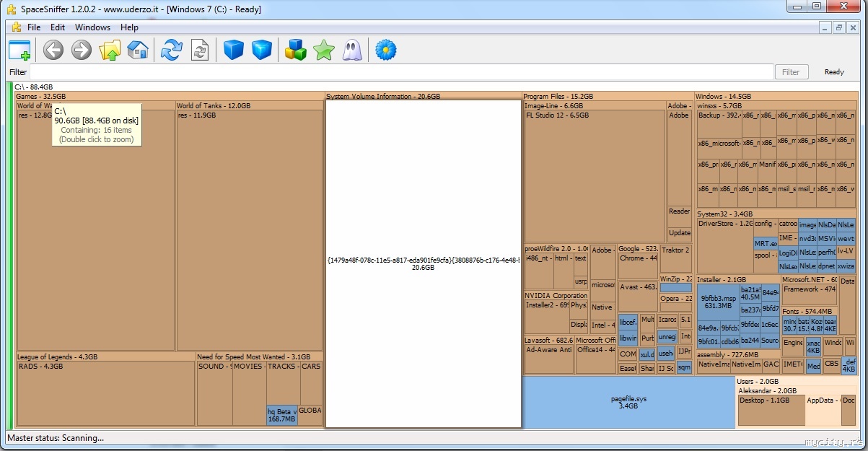Select the 9bfbb3.msp 631.3MB file block
The image size is (868, 451).
pyautogui.click(x=719, y=302)
